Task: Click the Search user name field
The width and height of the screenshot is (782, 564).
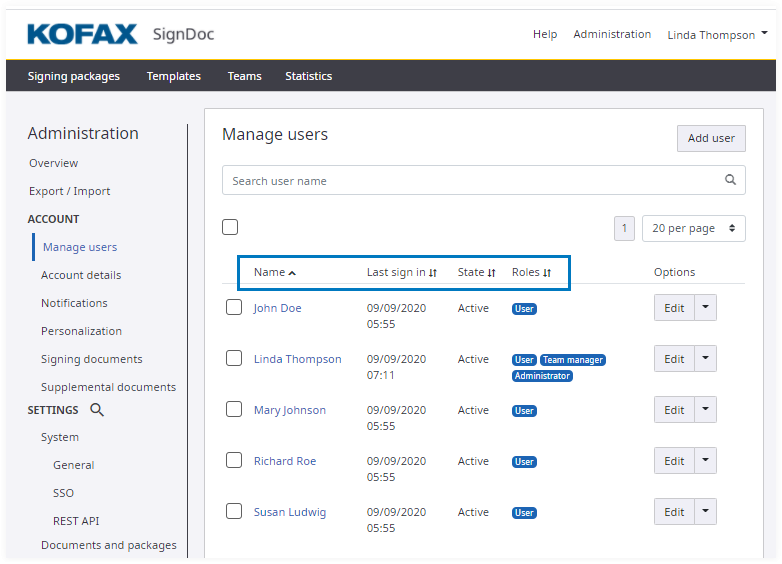Action: pyautogui.click(x=470, y=181)
